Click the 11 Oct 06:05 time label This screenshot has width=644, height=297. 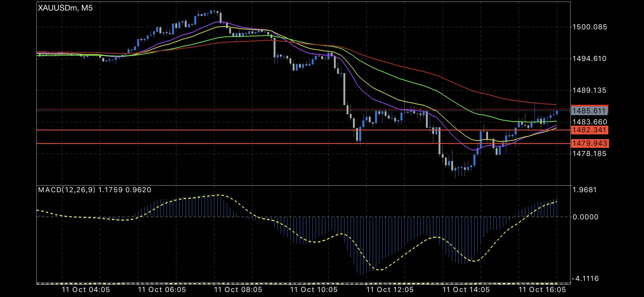(162, 290)
